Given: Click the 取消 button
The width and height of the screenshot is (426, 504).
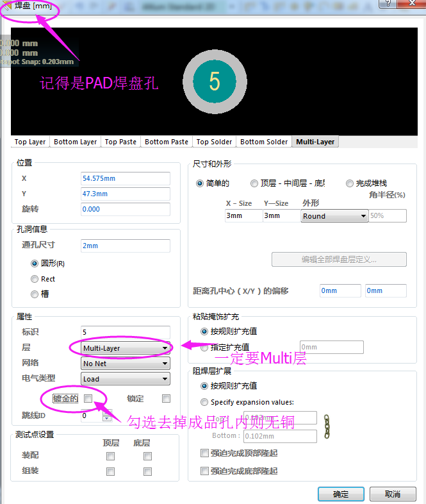Looking at the screenshot, I should (393, 494).
